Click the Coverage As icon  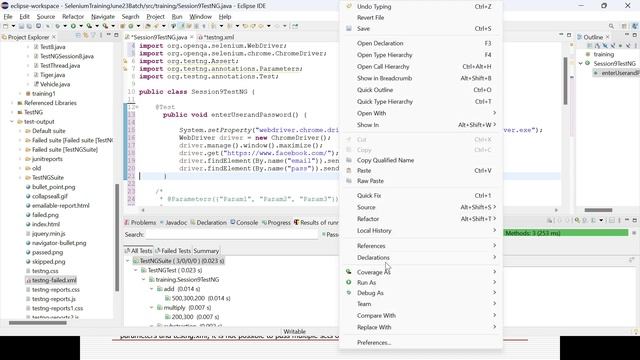point(349,272)
